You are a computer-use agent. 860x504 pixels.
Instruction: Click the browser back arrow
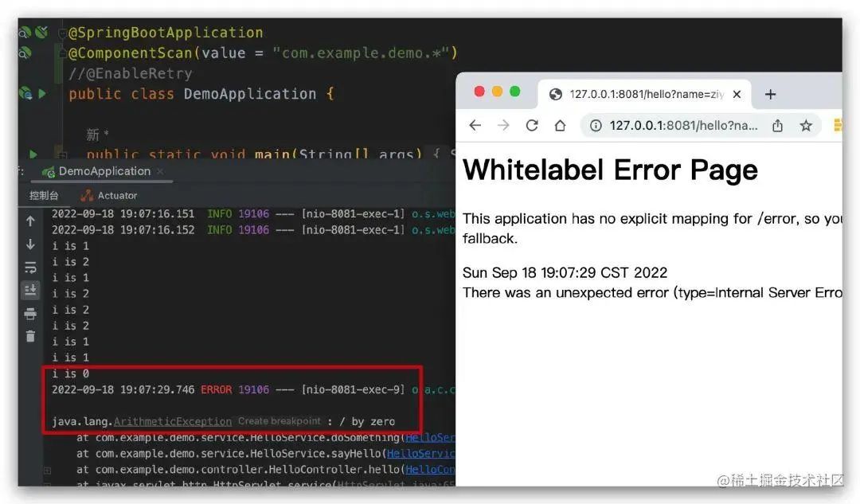475,126
